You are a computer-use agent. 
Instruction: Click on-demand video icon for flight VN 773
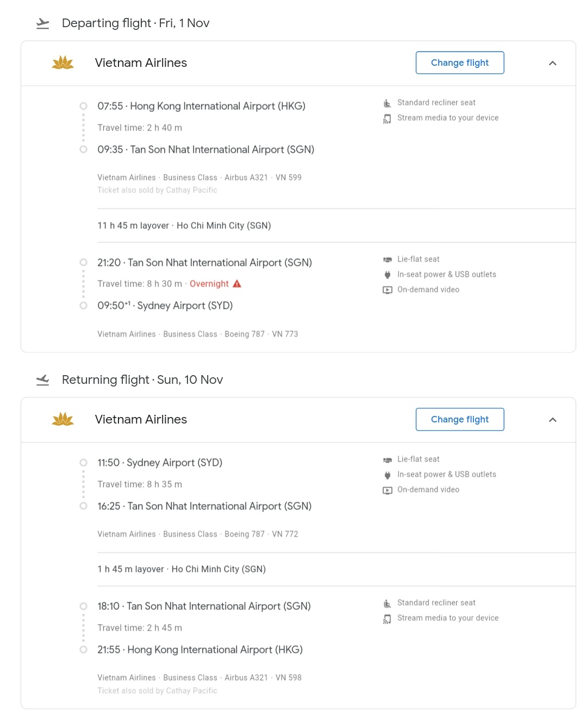pos(387,290)
